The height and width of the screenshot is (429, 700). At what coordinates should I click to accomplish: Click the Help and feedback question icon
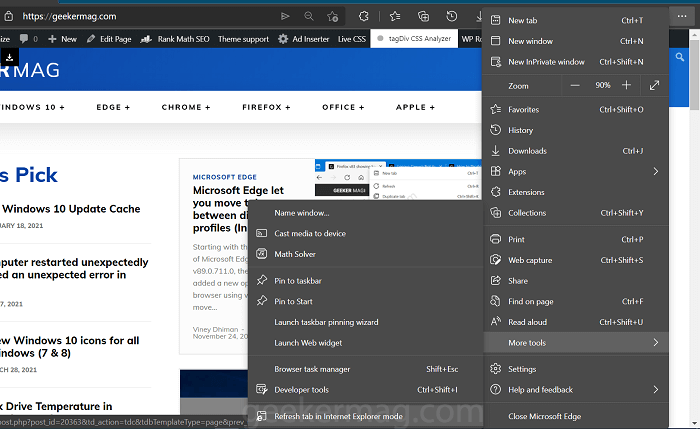tap(496, 389)
